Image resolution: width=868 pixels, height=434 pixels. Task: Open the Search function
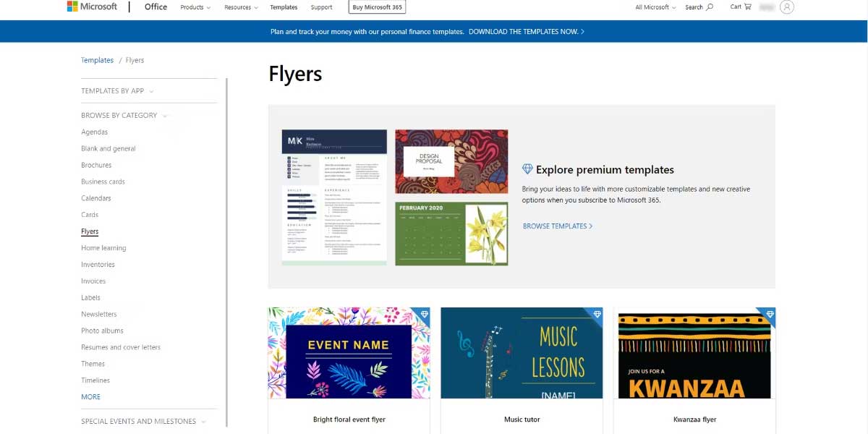pos(699,7)
